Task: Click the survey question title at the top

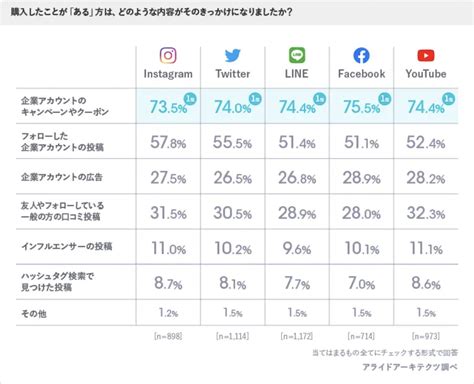Action: tap(152, 12)
